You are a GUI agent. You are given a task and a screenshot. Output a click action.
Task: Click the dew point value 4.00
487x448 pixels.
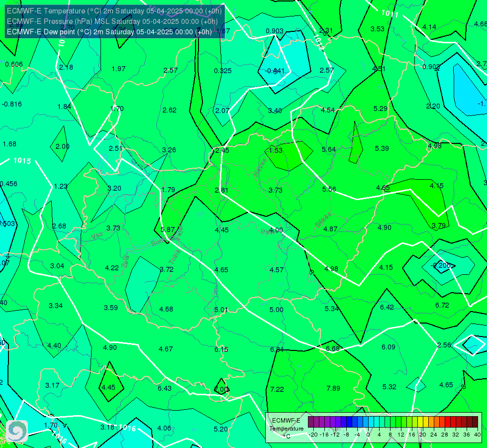coord(276,230)
